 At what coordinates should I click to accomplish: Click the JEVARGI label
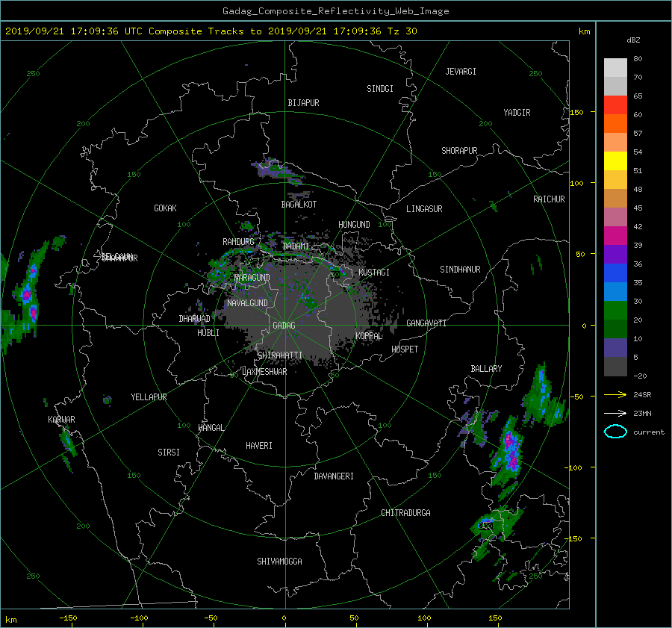click(x=461, y=72)
